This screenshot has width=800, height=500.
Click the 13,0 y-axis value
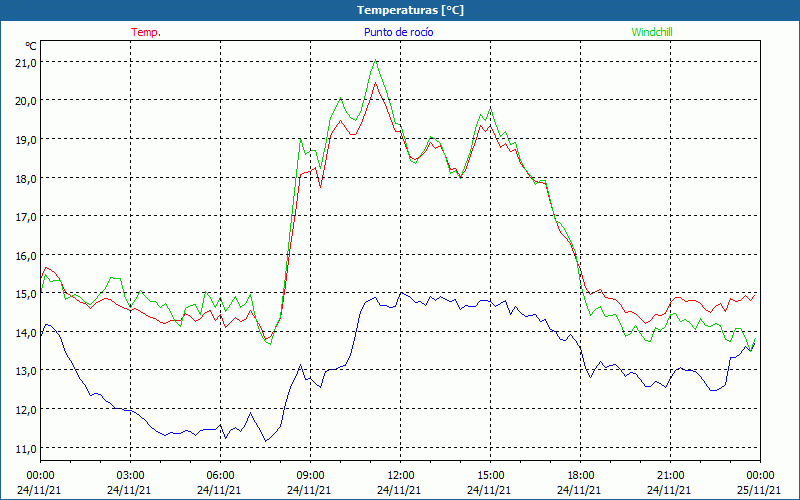click(x=27, y=371)
